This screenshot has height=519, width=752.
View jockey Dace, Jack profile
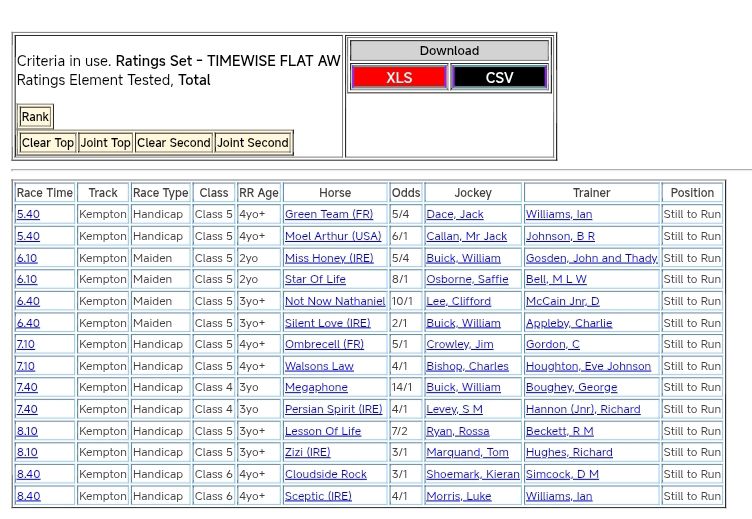(454, 215)
